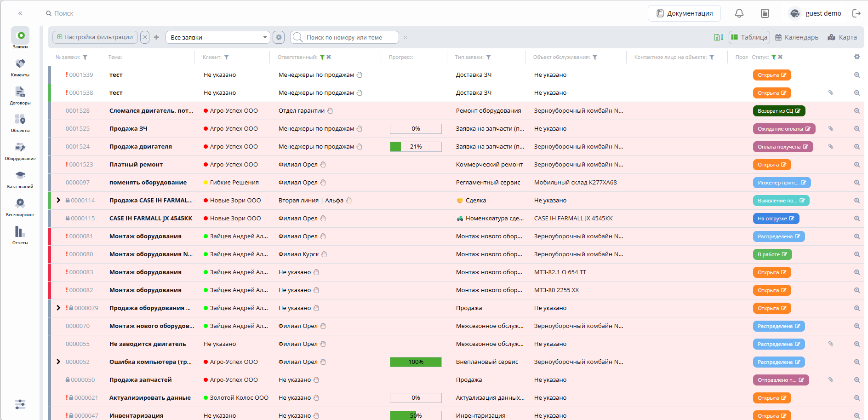Filter by Клиент column
Screen dimensions: 868x420
point(227,58)
